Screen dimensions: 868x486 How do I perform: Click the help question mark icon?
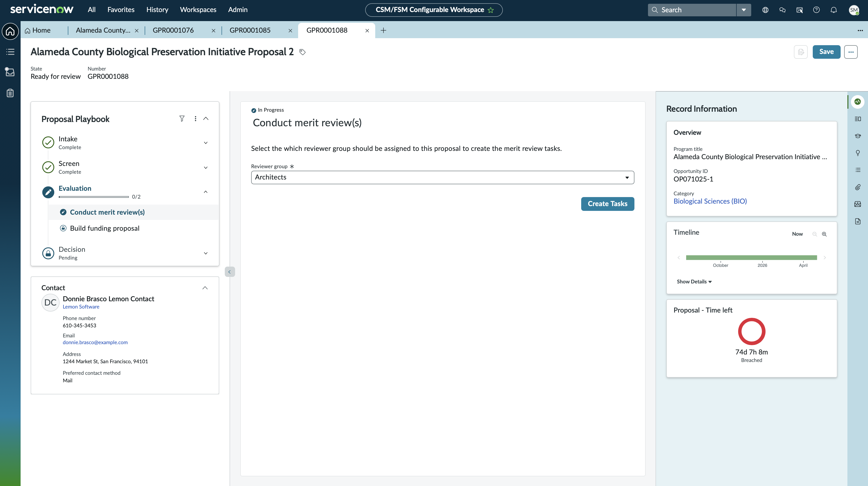click(816, 10)
